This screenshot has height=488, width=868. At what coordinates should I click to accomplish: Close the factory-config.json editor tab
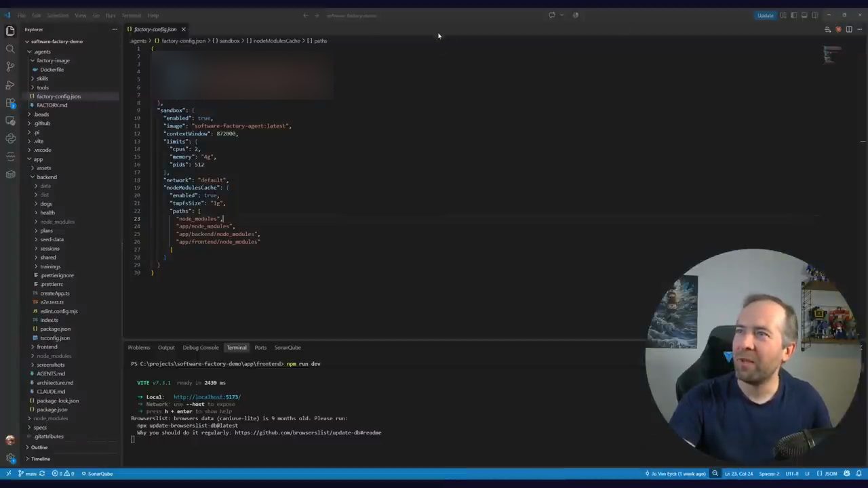pyautogui.click(x=183, y=29)
